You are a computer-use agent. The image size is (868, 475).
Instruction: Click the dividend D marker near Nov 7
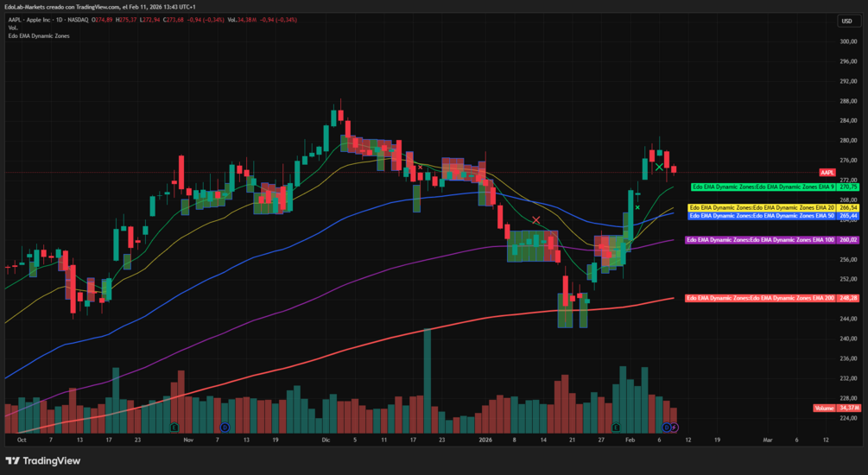[x=225, y=427]
